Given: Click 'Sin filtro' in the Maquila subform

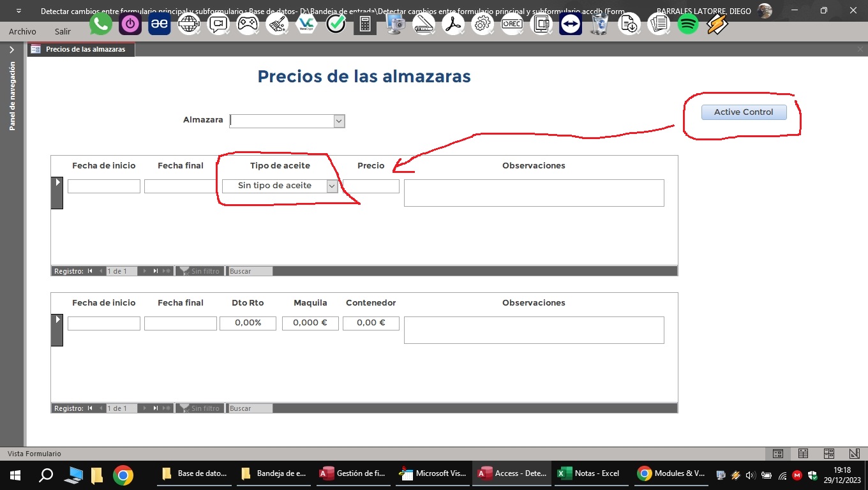Looking at the screenshot, I should coord(200,408).
